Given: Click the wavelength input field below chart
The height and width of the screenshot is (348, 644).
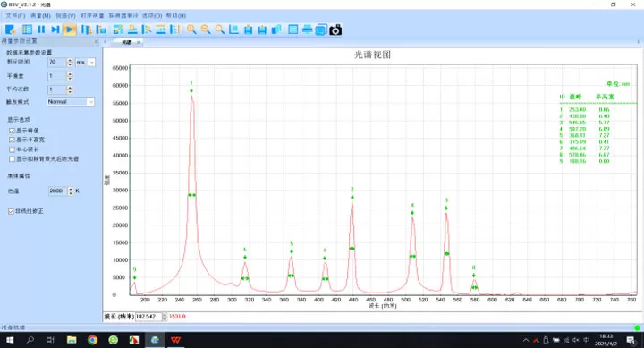Looking at the screenshot, I should (148, 317).
